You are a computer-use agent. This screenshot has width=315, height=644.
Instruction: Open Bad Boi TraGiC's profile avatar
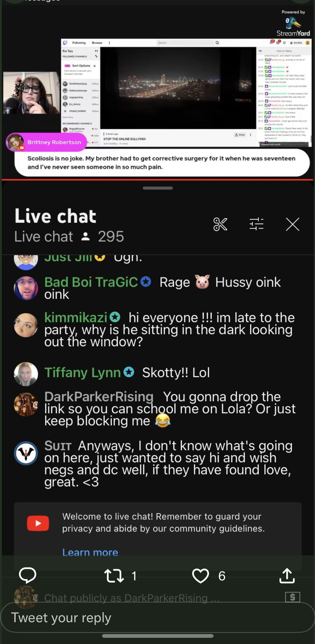pyautogui.click(x=26, y=288)
